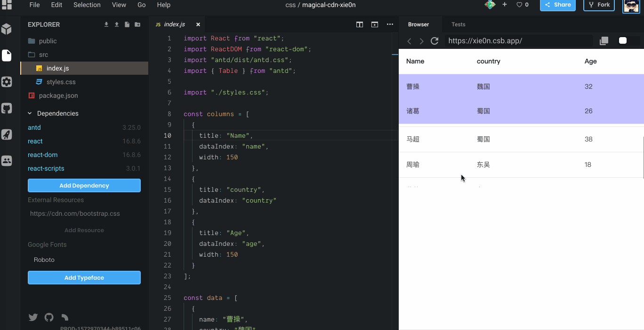Open the Selection menu

coord(87,5)
